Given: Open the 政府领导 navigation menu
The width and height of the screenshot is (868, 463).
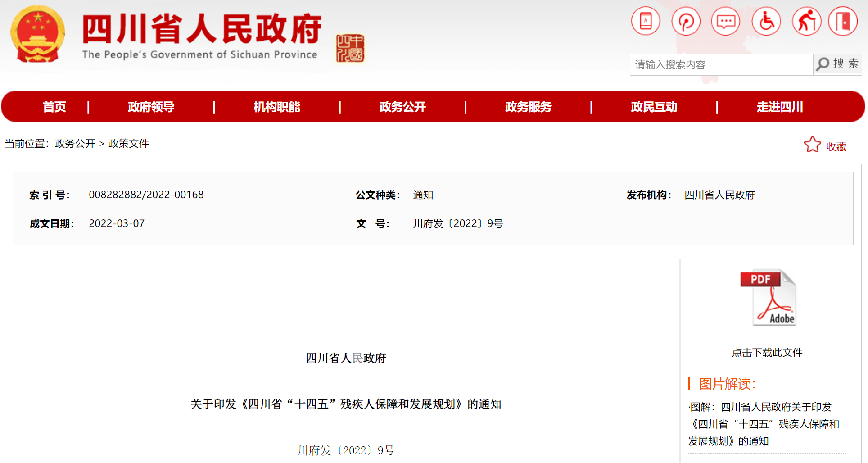Looking at the screenshot, I should tap(151, 107).
